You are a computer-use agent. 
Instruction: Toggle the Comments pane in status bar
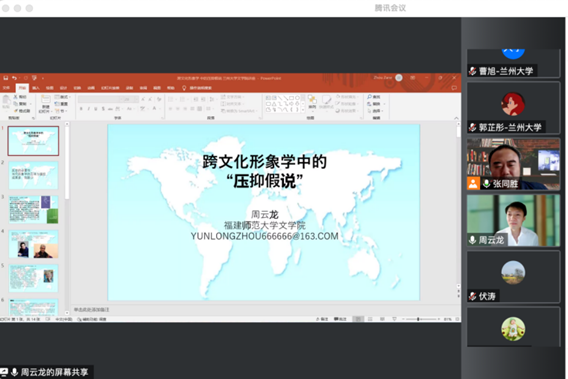340,319
